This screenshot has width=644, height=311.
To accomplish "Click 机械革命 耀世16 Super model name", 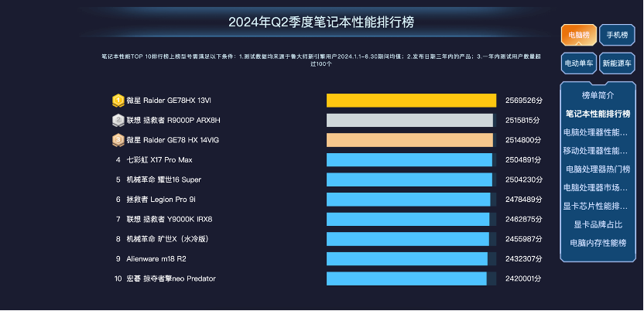I will (164, 179).
